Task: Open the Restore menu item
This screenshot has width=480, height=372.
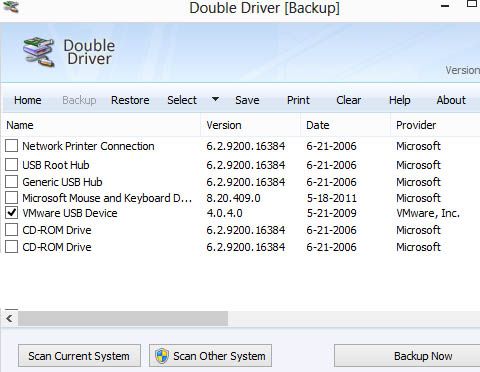Action: pos(130,100)
